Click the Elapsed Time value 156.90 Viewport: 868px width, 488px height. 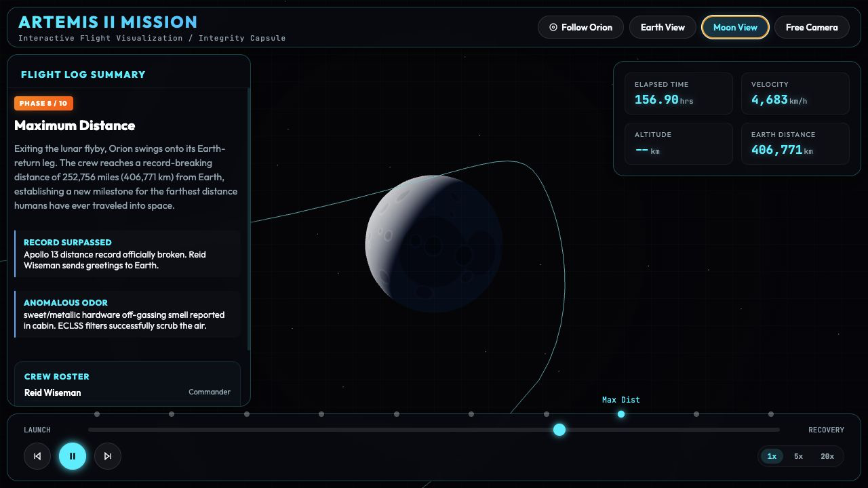(x=656, y=100)
